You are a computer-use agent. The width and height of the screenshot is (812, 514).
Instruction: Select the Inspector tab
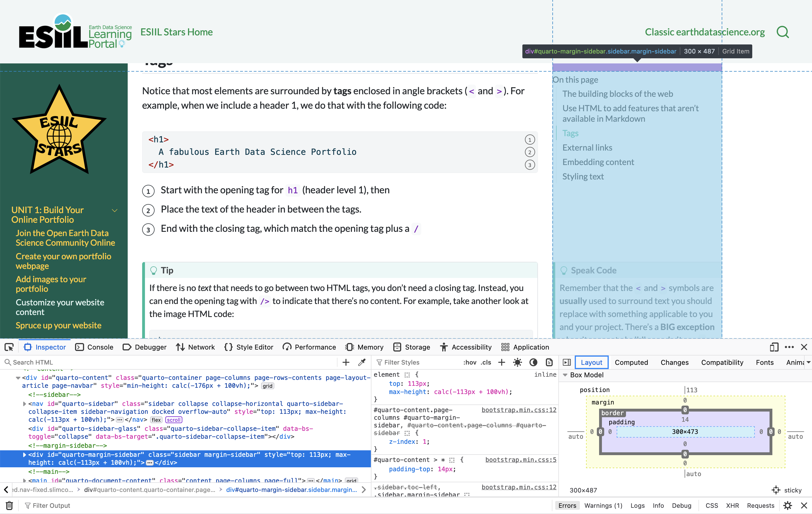tap(45, 347)
